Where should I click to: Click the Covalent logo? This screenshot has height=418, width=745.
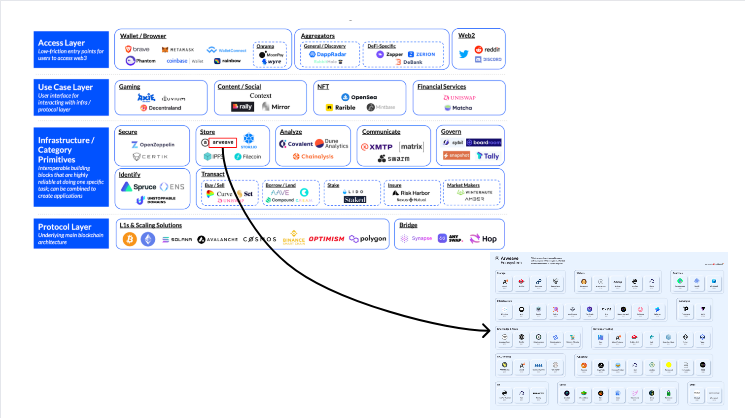click(x=296, y=144)
